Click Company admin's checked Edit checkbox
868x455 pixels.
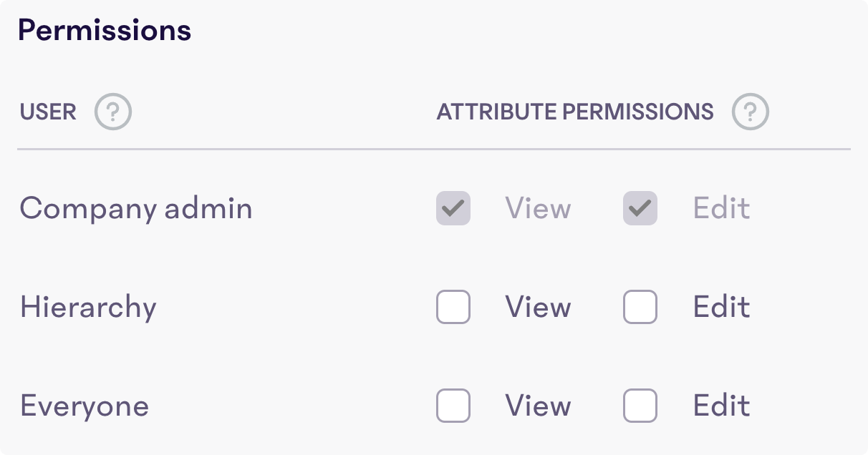pos(640,208)
